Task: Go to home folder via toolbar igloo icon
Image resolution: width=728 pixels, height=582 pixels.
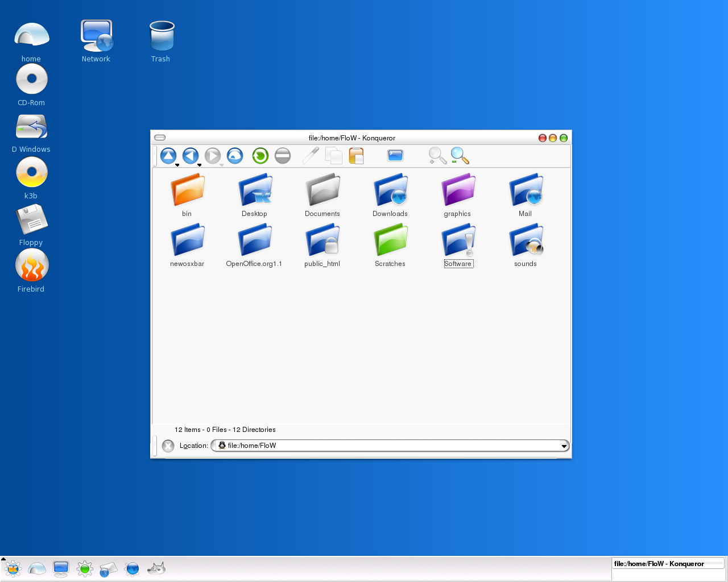Action: pyautogui.click(x=235, y=155)
